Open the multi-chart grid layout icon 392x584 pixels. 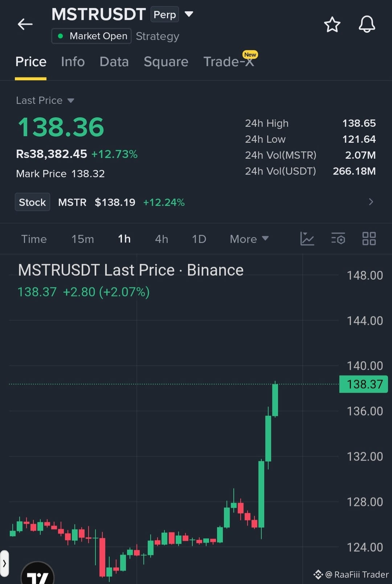click(x=369, y=239)
